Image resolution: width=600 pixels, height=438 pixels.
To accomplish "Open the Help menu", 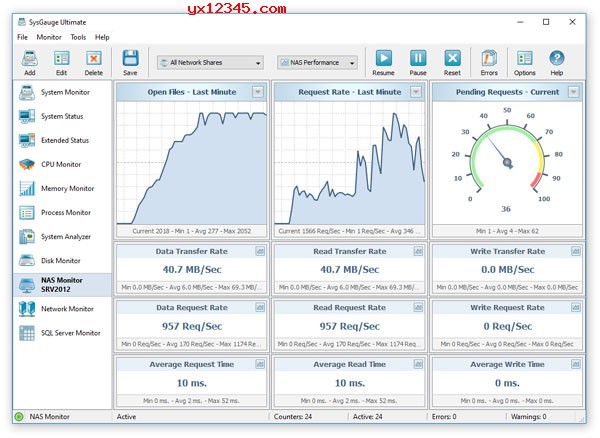I will click(x=102, y=37).
